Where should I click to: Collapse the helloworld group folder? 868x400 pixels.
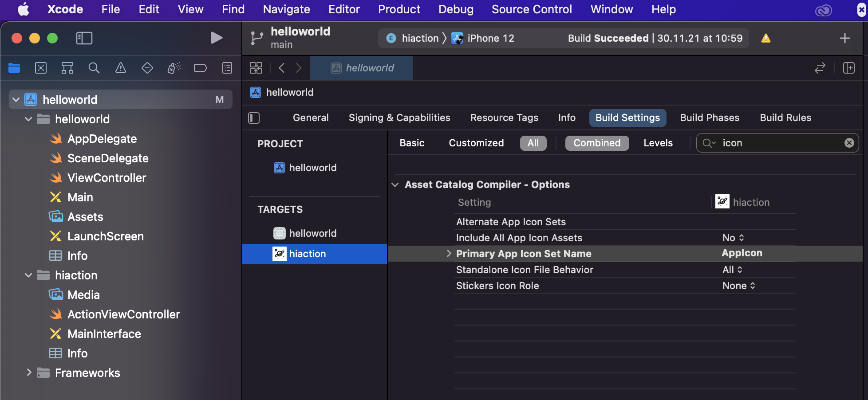click(x=28, y=119)
